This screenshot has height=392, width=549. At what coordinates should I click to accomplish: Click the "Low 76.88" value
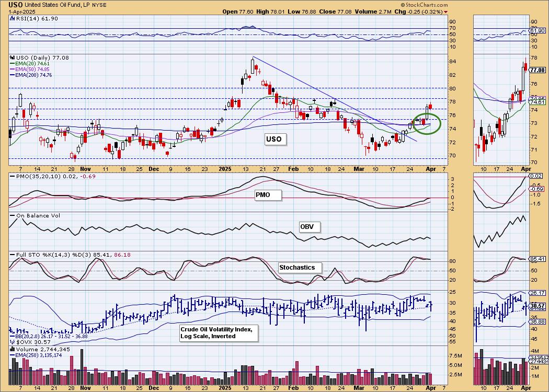[x=302, y=11]
